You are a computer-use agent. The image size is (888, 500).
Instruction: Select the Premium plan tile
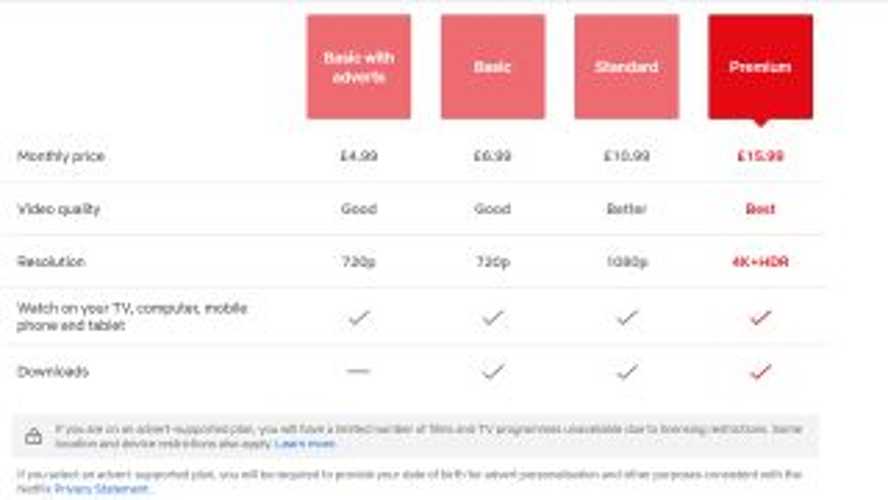click(760, 67)
